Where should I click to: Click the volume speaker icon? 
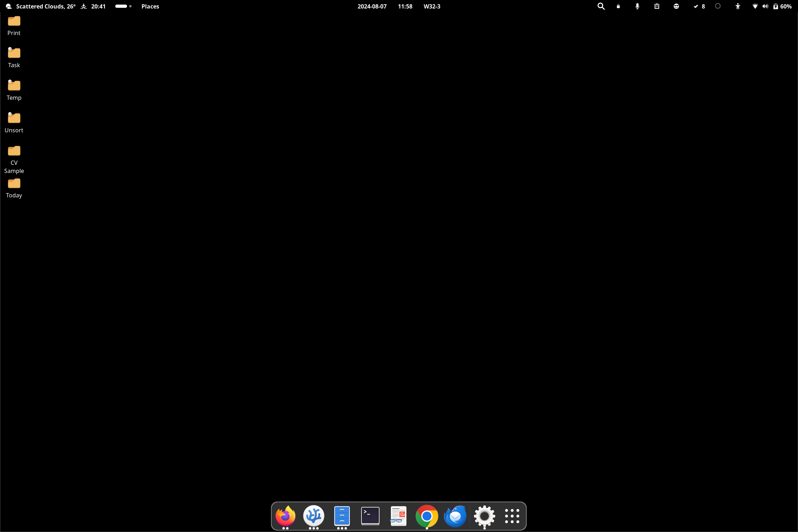click(x=765, y=6)
